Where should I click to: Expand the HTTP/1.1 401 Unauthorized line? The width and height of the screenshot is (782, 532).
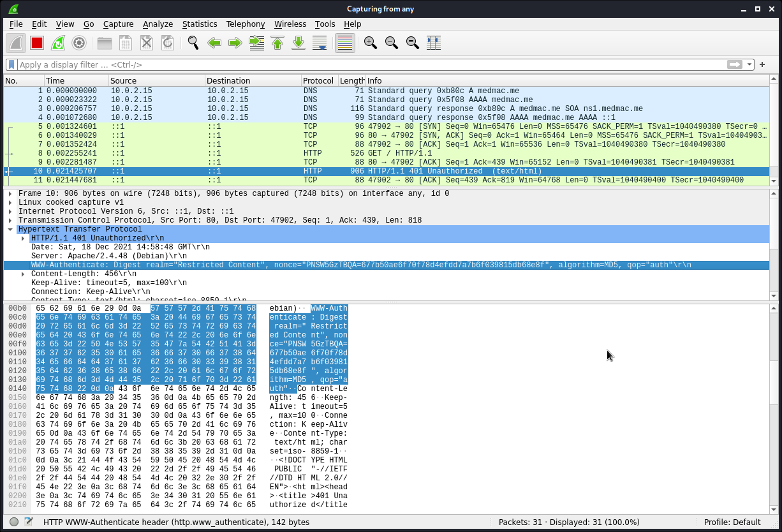[x=24, y=238]
